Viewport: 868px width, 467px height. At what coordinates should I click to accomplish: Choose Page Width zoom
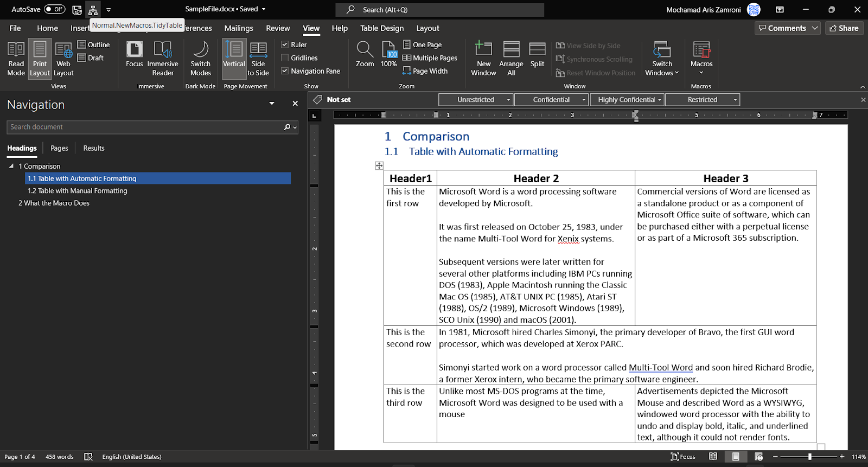tap(425, 71)
